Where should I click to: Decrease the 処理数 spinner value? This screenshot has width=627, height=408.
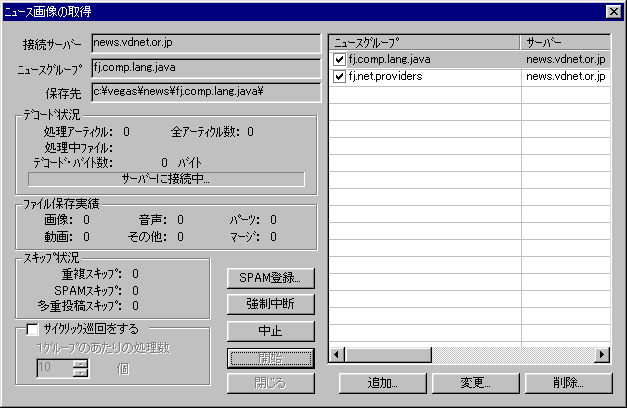(x=81, y=372)
